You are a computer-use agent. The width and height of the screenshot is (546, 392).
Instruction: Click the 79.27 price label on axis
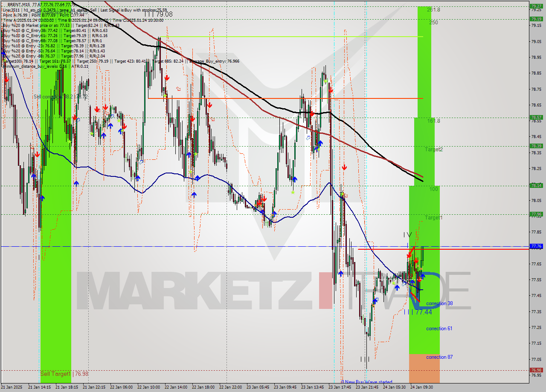click(536, 6)
